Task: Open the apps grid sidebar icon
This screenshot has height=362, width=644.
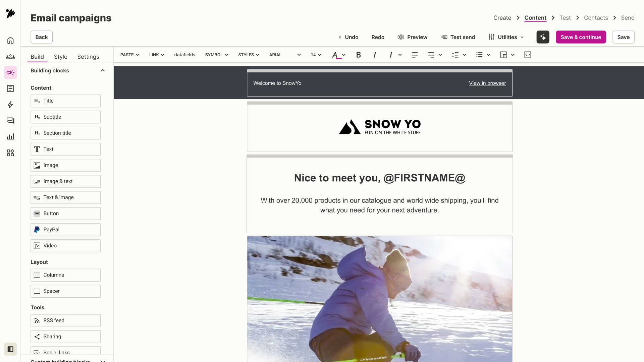Action: (10, 153)
